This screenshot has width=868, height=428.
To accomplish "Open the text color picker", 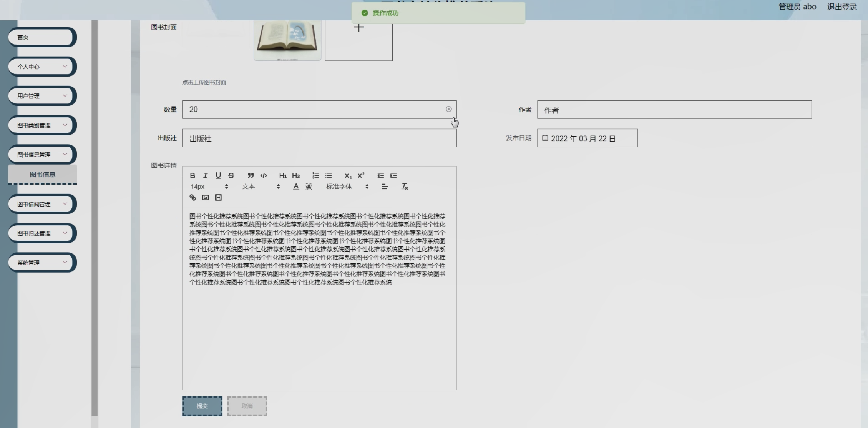I will [x=296, y=187].
